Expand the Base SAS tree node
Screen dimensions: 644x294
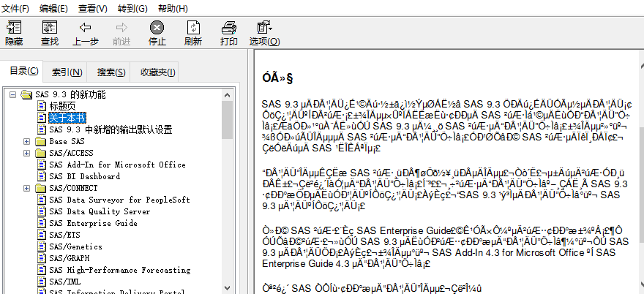(x=26, y=142)
